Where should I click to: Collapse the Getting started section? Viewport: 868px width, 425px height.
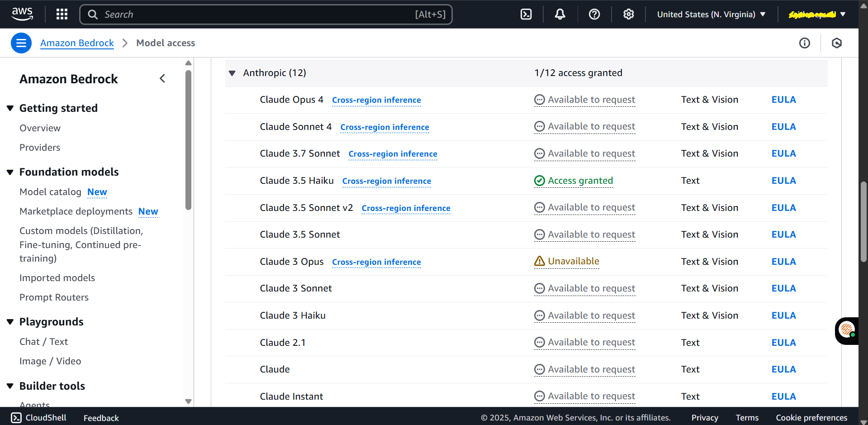pyautogui.click(x=10, y=108)
